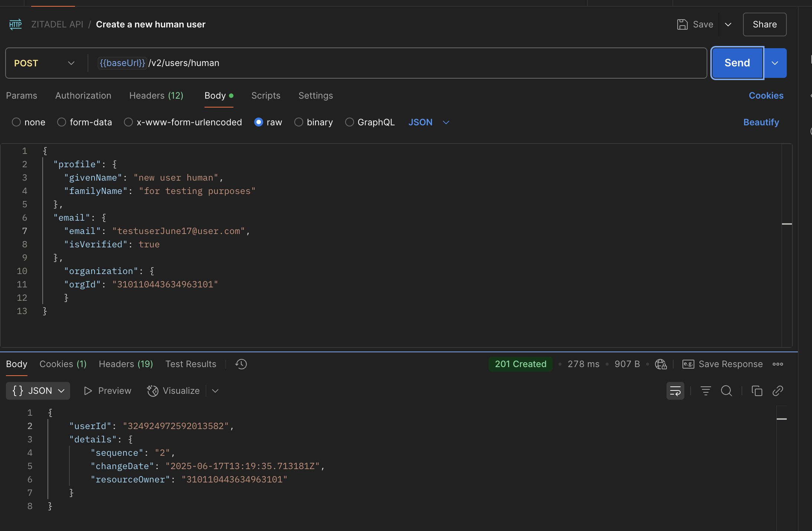
Task: Click the response body minimap marker
Action: pyautogui.click(x=782, y=419)
